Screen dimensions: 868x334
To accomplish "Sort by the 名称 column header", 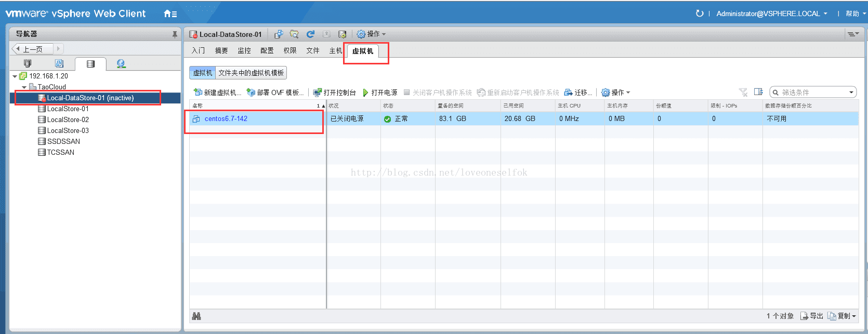I will (258, 105).
